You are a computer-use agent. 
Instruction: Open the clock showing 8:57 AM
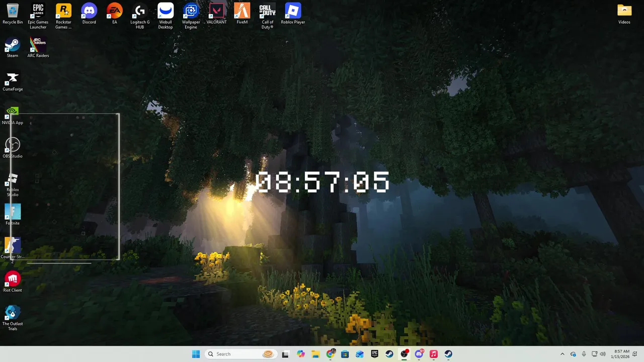tap(621, 354)
